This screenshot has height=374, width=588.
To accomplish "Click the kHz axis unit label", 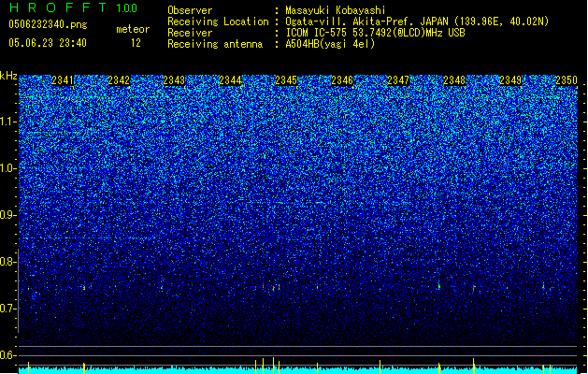I will click(x=8, y=76).
